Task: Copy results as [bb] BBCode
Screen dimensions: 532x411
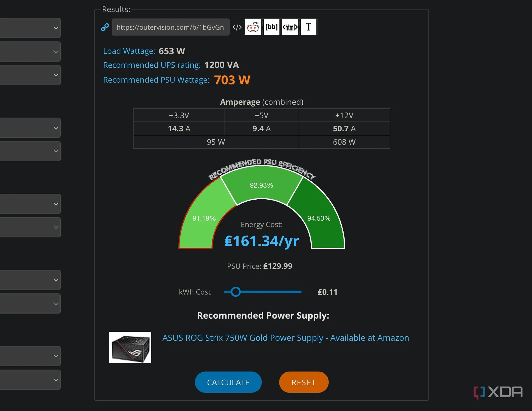Action: (x=272, y=27)
